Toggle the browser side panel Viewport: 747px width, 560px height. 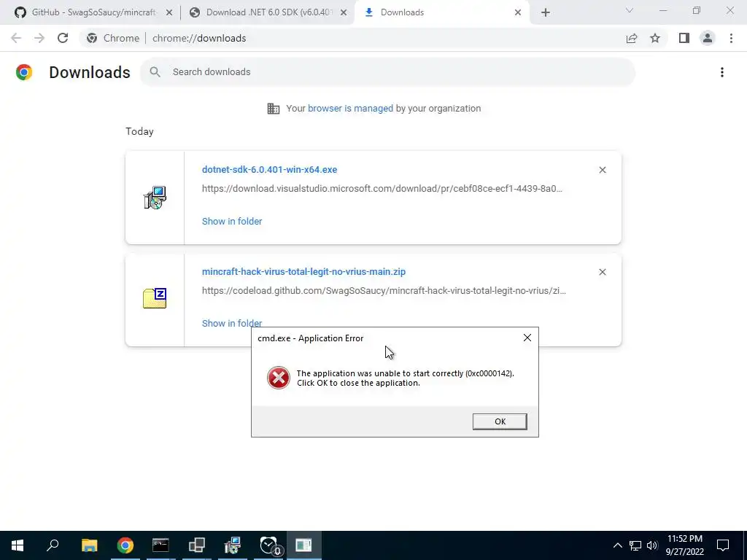point(684,38)
